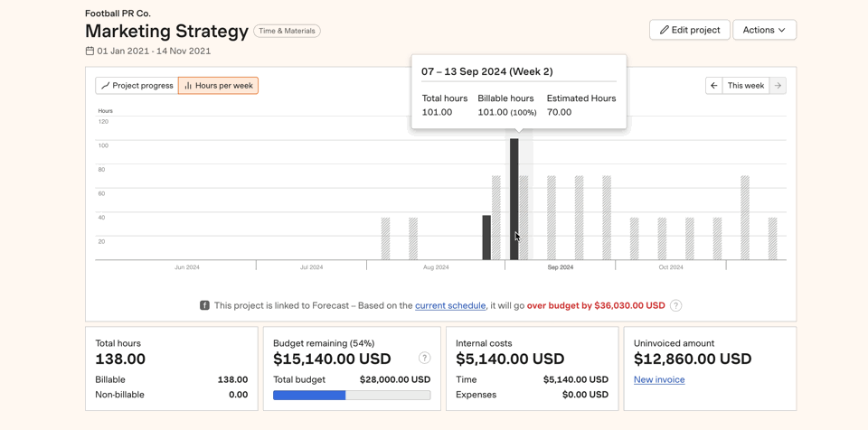
Task: Click the budget remaining help question icon
Action: click(x=424, y=359)
